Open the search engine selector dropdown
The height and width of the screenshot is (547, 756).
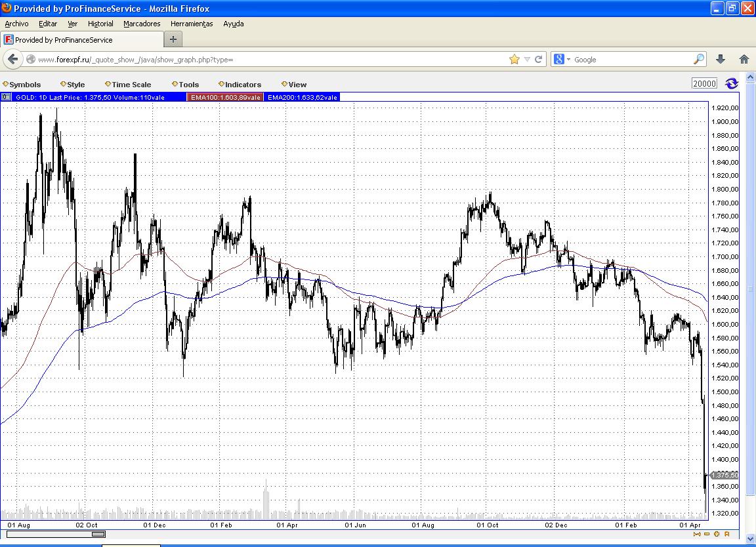pyautogui.click(x=562, y=59)
